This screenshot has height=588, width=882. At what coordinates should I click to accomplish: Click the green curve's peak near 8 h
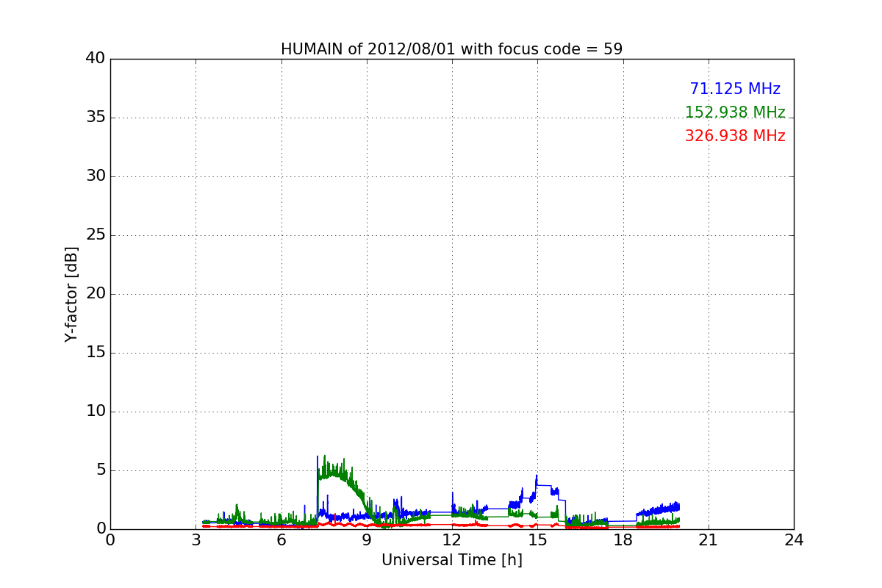pos(324,456)
